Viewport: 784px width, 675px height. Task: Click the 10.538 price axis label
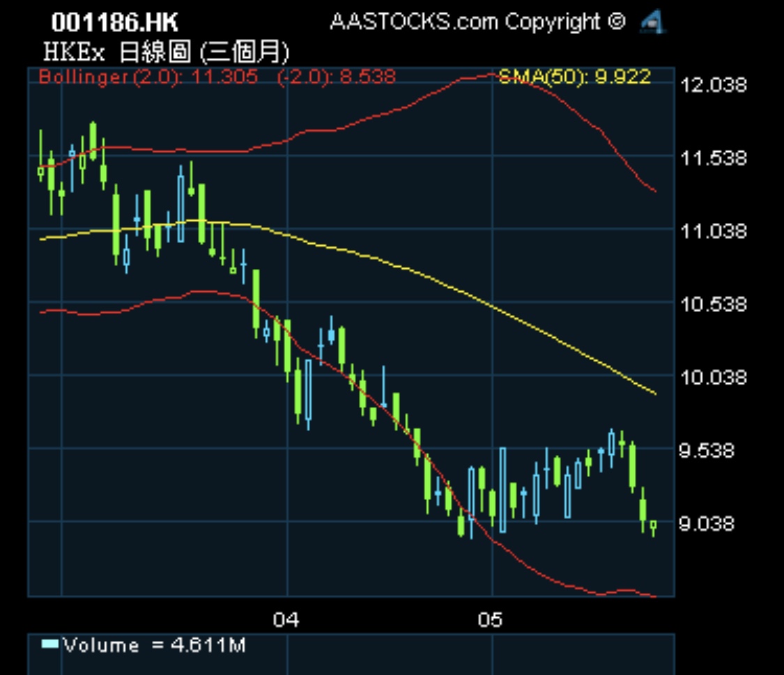[x=712, y=304]
